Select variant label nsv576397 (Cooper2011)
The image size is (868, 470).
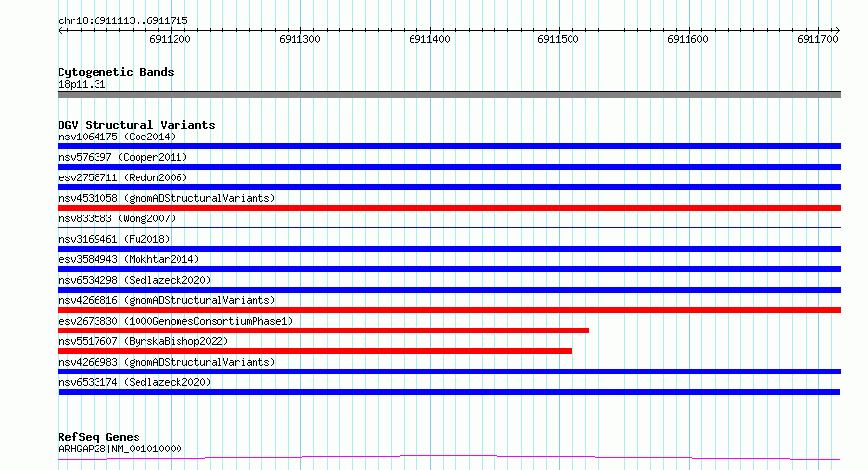(123, 157)
